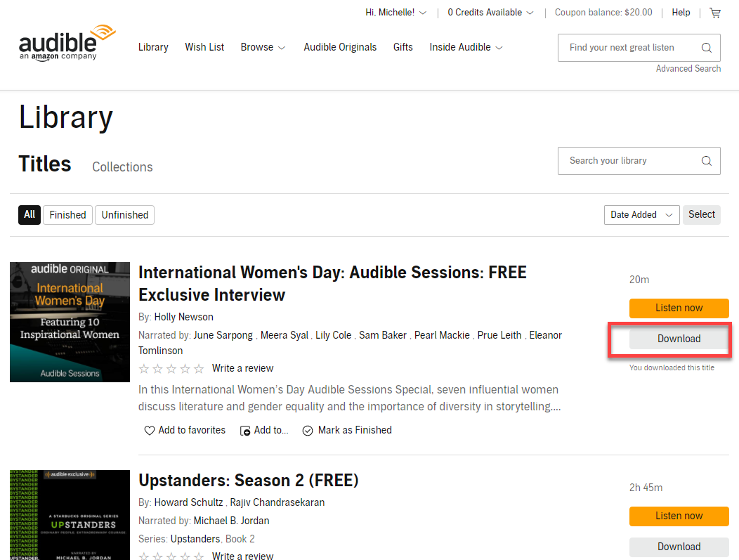Open the shopping cart
The width and height of the screenshot is (739, 560).
tap(715, 12)
